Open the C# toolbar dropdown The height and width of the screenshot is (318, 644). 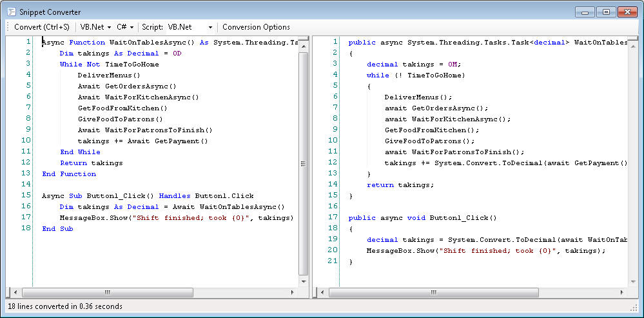(125, 27)
